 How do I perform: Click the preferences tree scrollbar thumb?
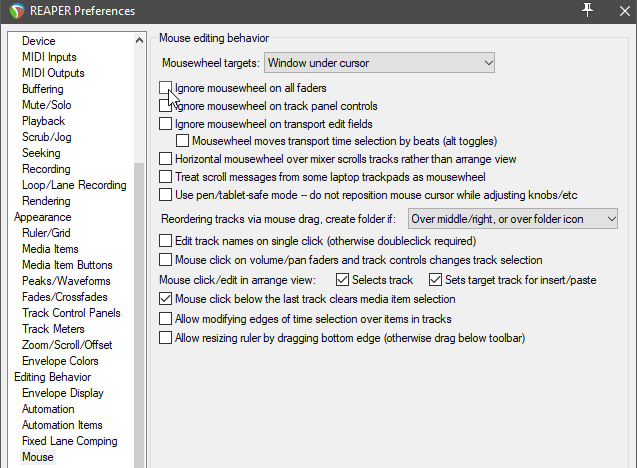click(139, 315)
